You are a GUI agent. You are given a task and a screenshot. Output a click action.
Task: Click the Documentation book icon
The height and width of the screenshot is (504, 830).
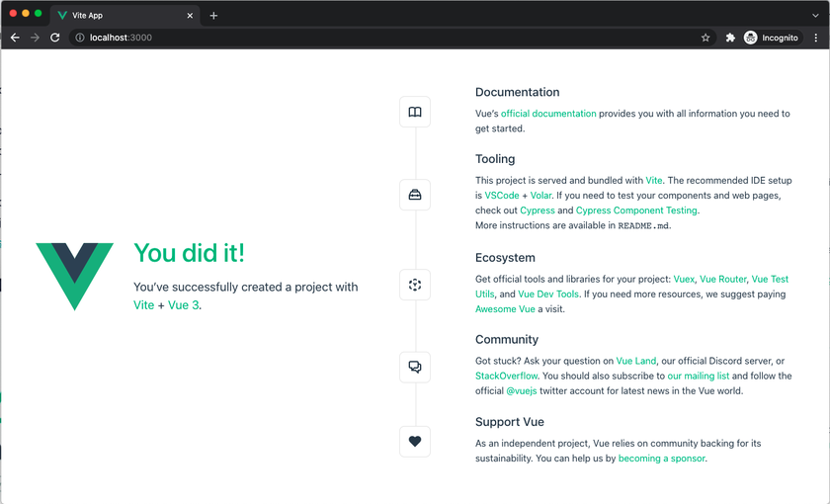(415, 112)
